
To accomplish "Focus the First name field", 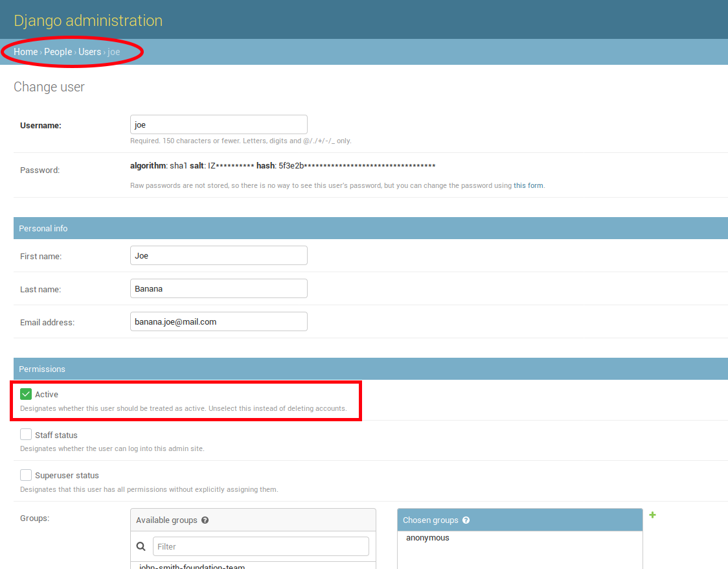I will tap(219, 255).
